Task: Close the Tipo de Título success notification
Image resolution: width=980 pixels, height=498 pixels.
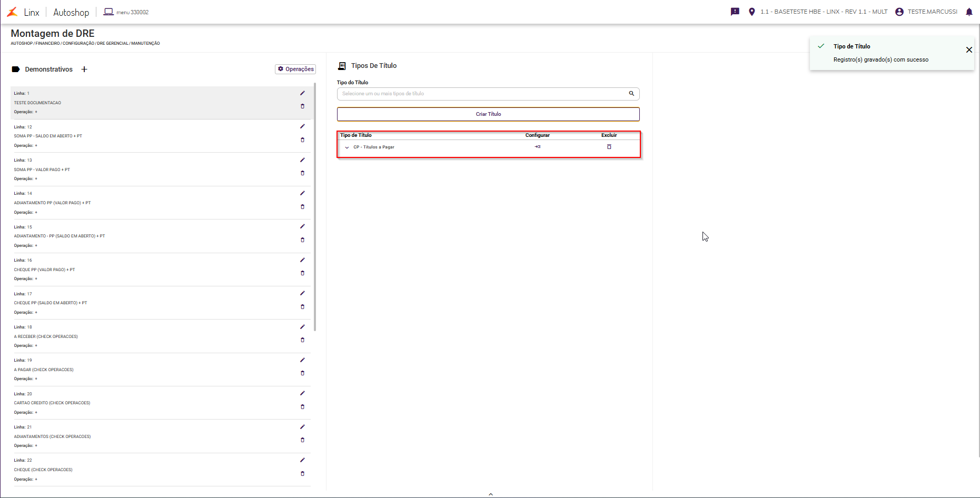Action: (969, 50)
